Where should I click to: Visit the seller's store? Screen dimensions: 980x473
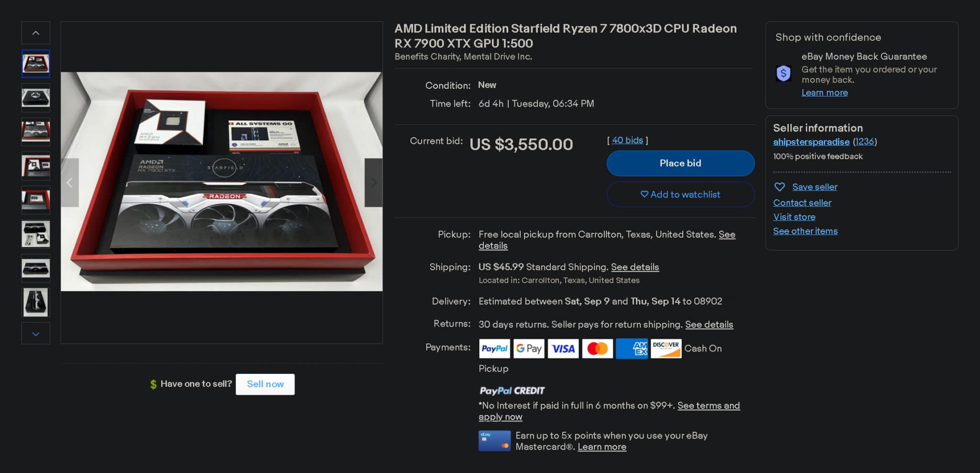click(794, 217)
